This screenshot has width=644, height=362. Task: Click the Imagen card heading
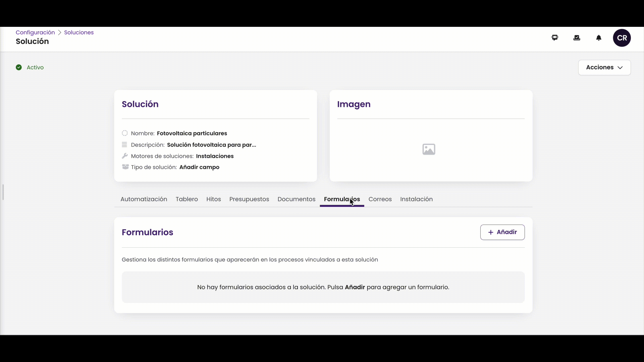pyautogui.click(x=354, y=104)
